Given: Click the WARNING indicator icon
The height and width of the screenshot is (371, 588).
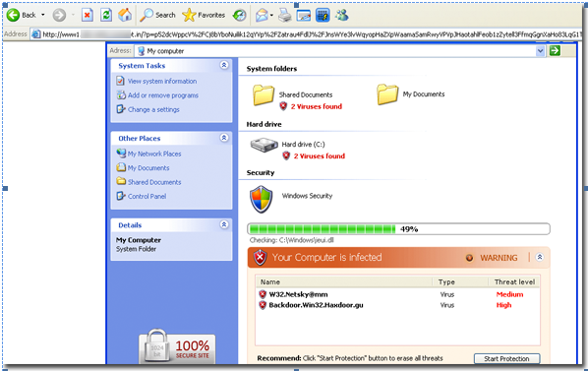Looking at the screenshot, I should (x=469, y=258).
